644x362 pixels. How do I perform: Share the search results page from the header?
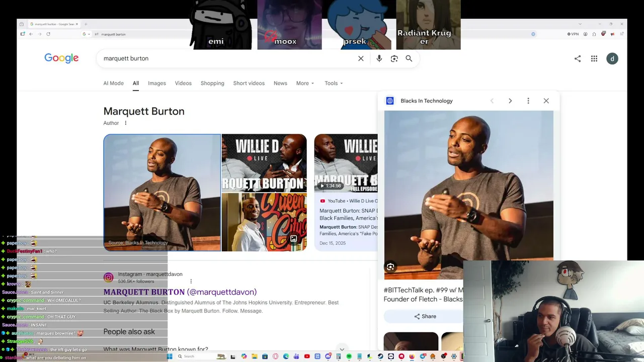[x=578, y=59]
